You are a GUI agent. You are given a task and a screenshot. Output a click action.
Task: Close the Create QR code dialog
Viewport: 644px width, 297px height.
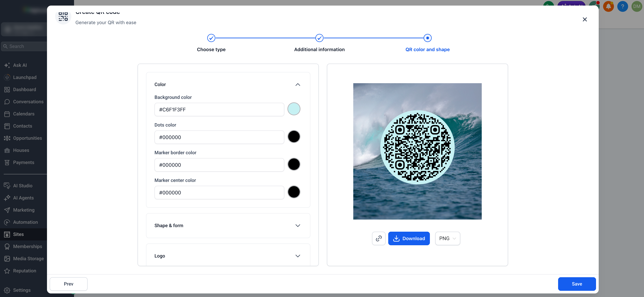(x=585, y=19)
